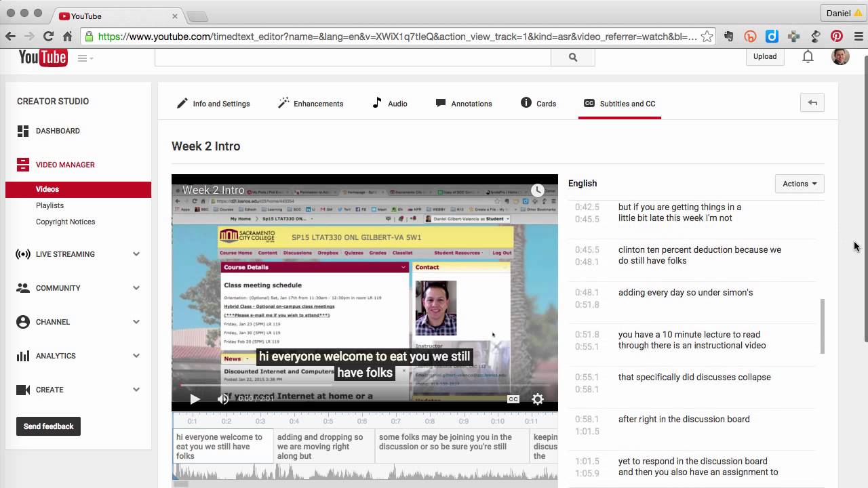The image size is (868, 488).
Task: Go back using the browser back arrow
Action: (10, 37)
